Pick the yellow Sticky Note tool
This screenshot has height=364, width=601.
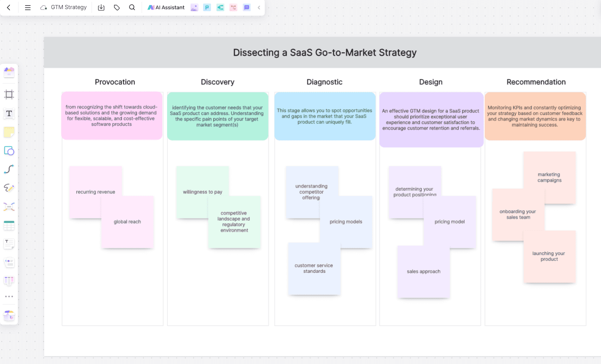9,132
